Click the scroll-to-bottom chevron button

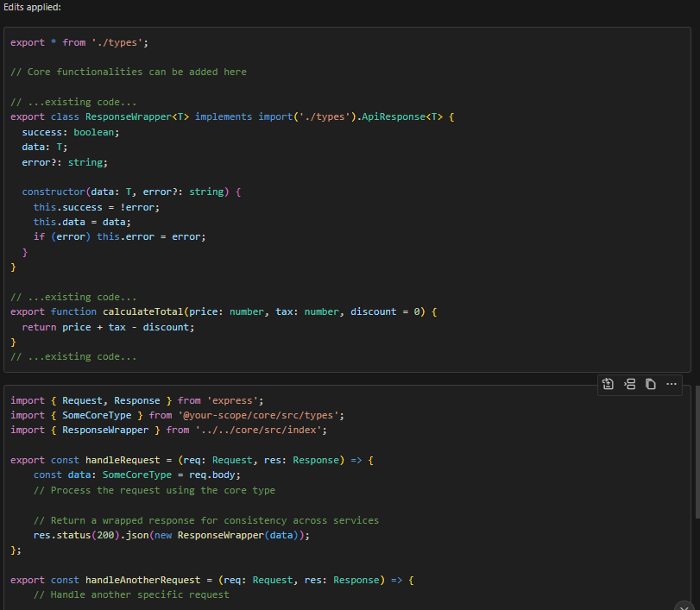click(684, 607)
